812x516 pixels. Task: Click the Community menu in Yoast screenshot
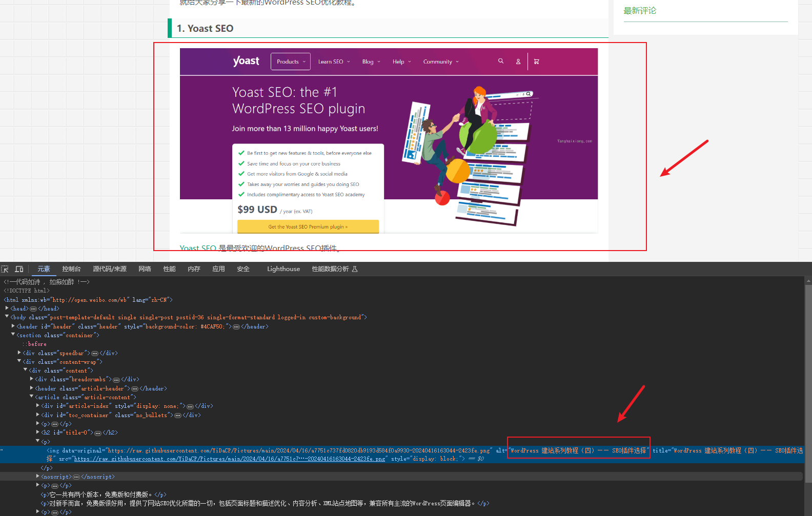coord(441,61)
